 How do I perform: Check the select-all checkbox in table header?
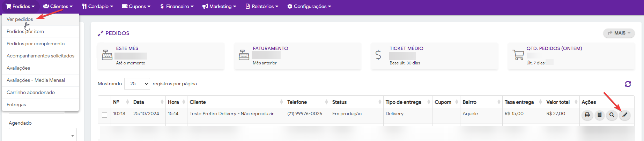pyautogui.click(x=104, y=102)
